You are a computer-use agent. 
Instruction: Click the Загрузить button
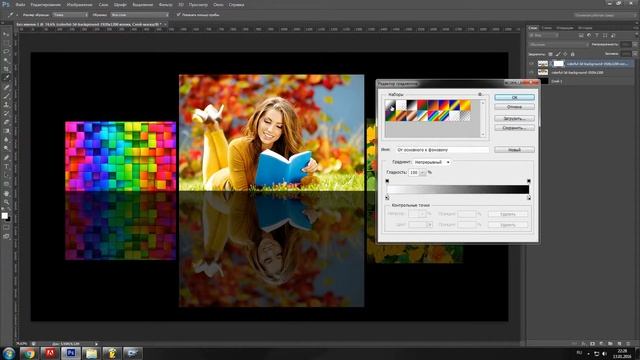tap(514, 118)
